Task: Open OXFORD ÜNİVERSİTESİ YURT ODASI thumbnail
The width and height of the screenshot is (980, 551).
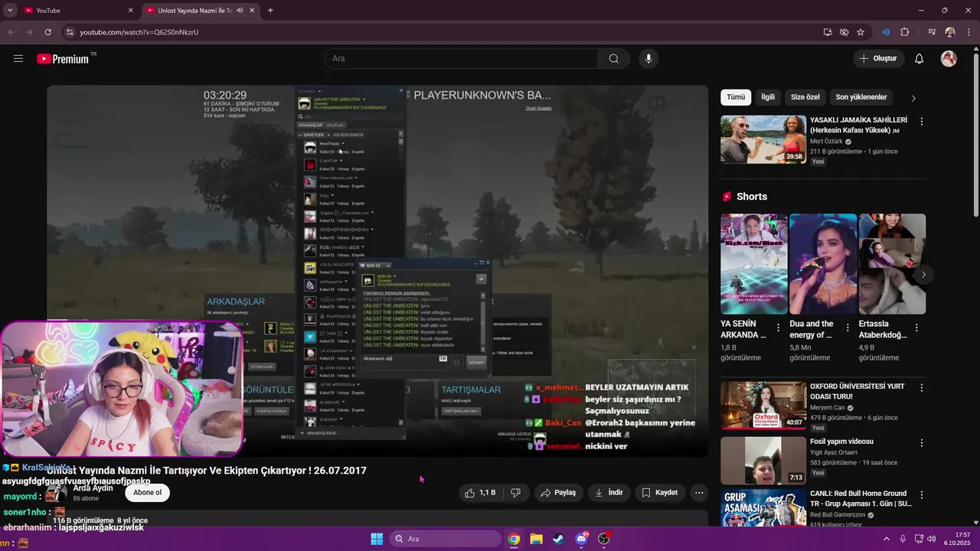Action: coord(763,406)
